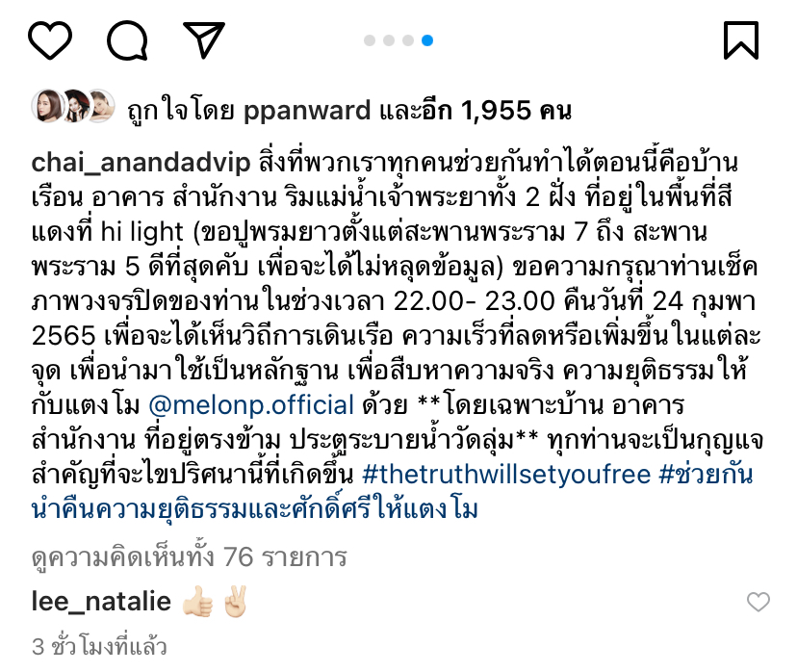Open chai_anandadvip profile from caption
This screenshot has width=797, height=672.
point(141,163)
